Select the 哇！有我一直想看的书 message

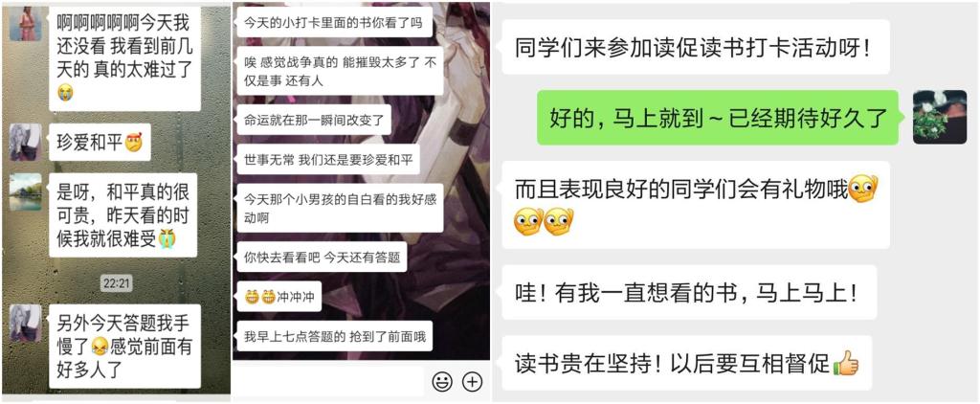point(689,293)
